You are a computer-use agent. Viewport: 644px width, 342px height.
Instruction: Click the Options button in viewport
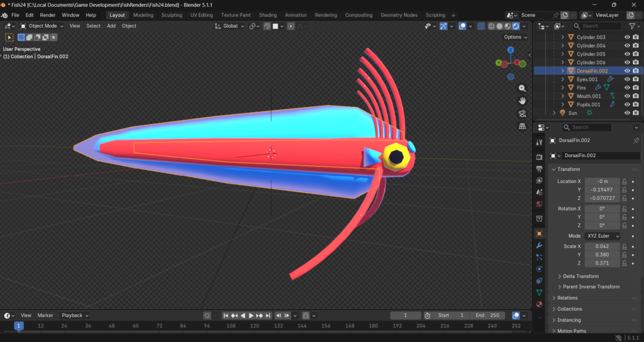516,37
